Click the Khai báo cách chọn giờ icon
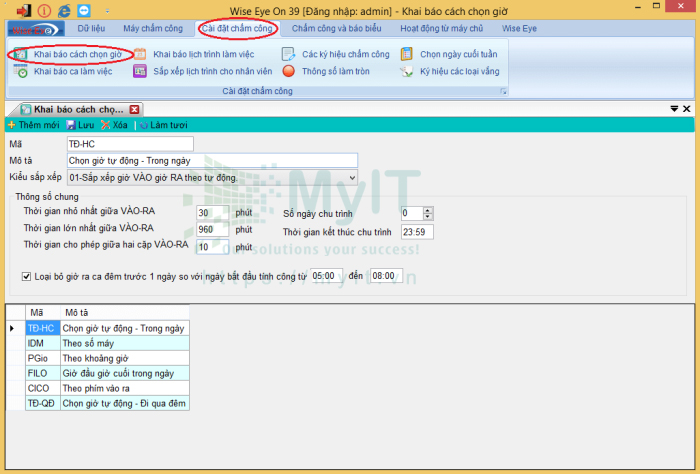The height and width of the screenshot is (474, 700). point(20,54)
